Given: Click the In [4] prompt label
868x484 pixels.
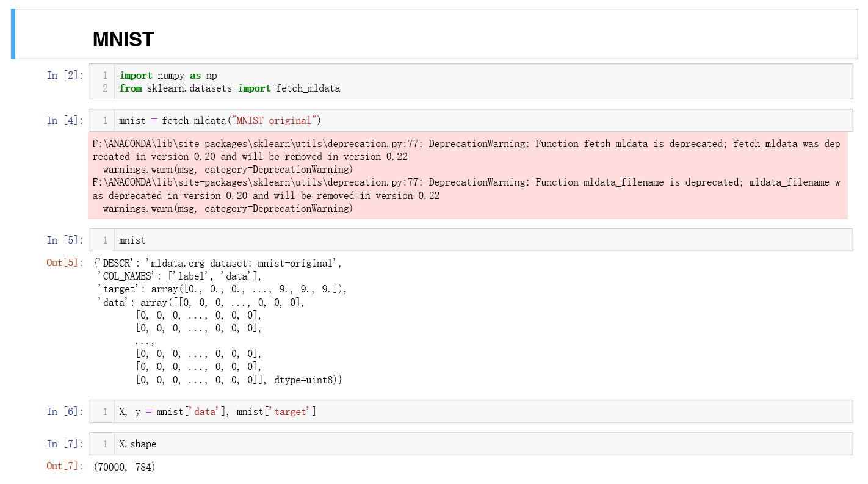Looking at the screenshot, I should coord(65,120).
